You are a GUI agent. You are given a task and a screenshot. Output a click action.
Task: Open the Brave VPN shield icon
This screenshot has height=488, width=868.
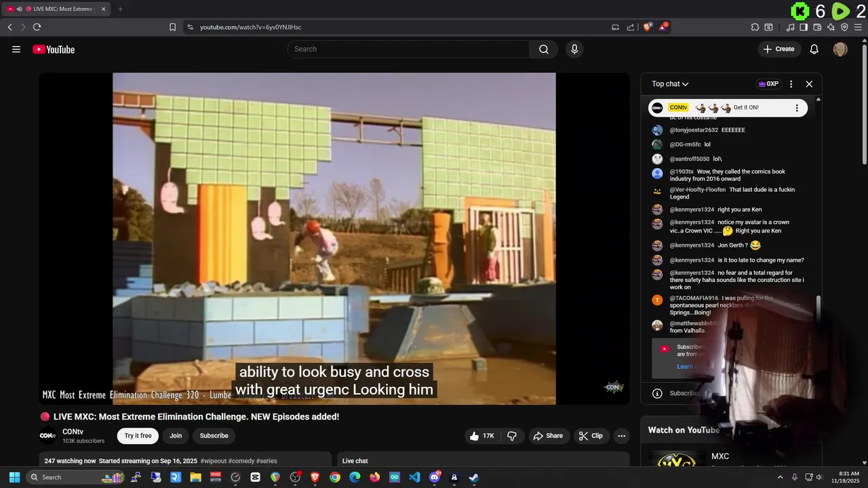coord(844,27)
